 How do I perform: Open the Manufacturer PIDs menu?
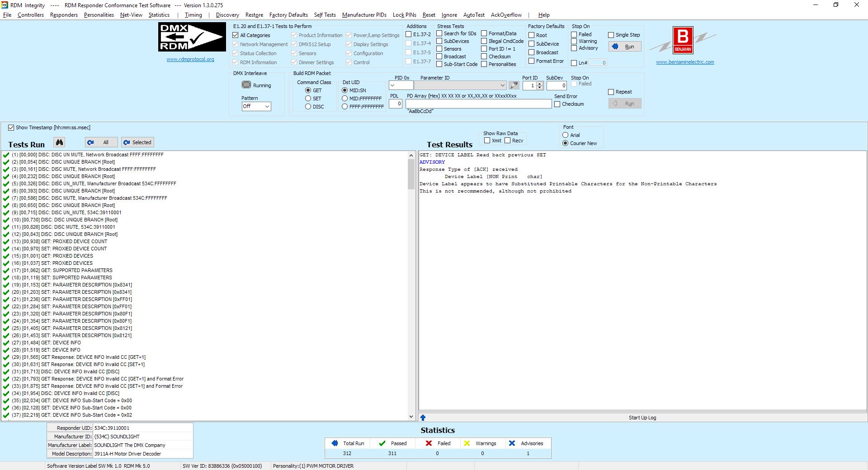pos(364,15)
